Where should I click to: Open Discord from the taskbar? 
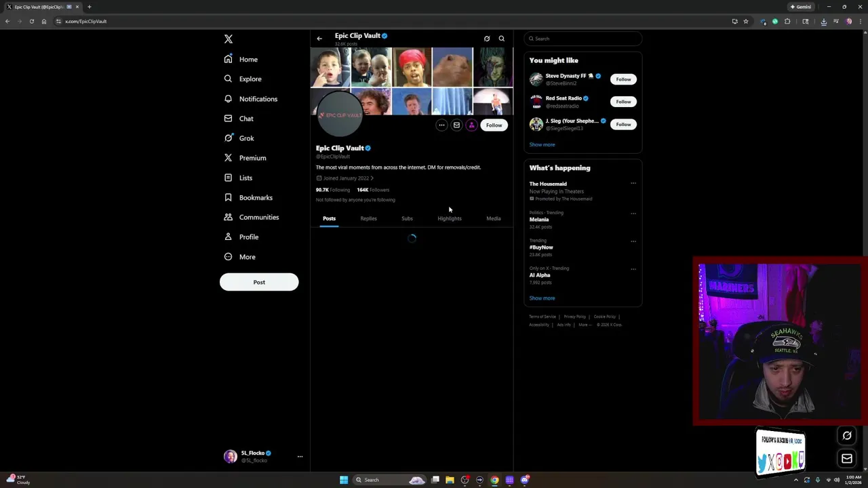(524, 480)
